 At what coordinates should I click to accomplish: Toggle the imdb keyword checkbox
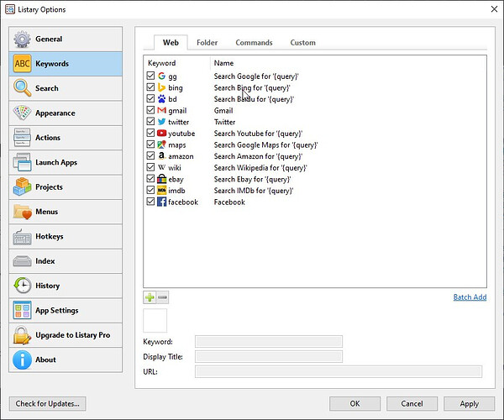pyautogui.click(x=150, y=190)
